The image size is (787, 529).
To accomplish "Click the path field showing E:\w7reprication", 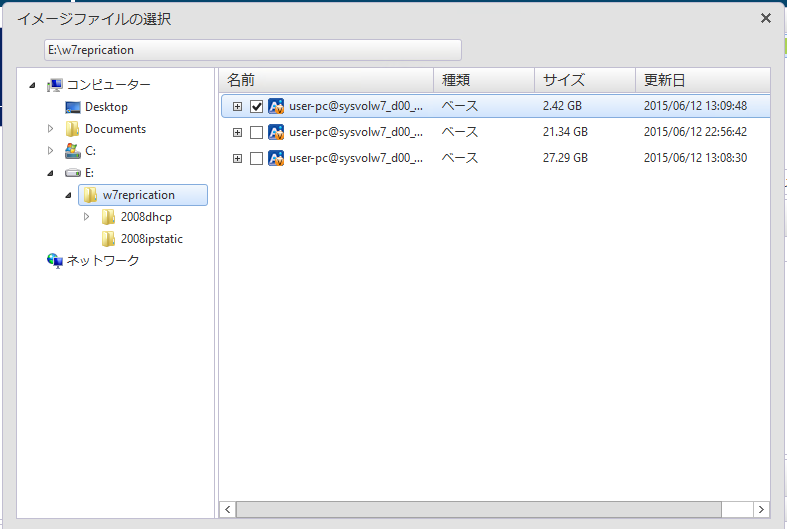I will (x=252, y=49).
